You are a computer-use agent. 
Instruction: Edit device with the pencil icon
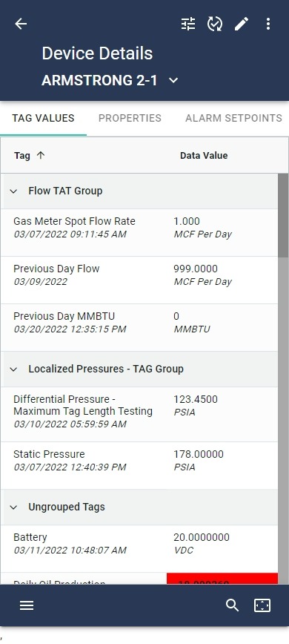point(242,24)
